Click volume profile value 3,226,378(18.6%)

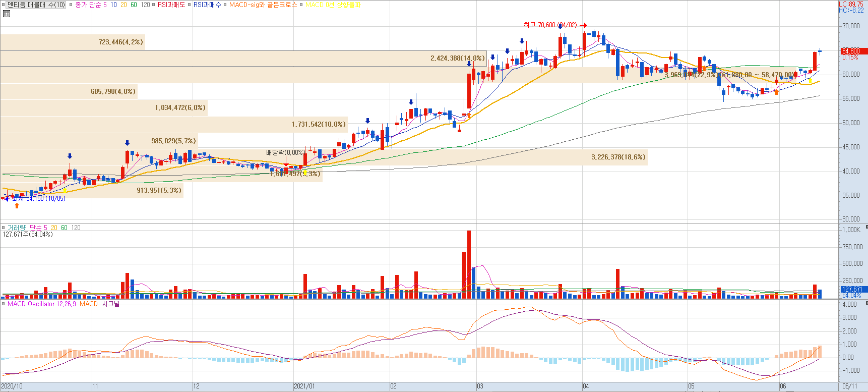coord(618,157)
